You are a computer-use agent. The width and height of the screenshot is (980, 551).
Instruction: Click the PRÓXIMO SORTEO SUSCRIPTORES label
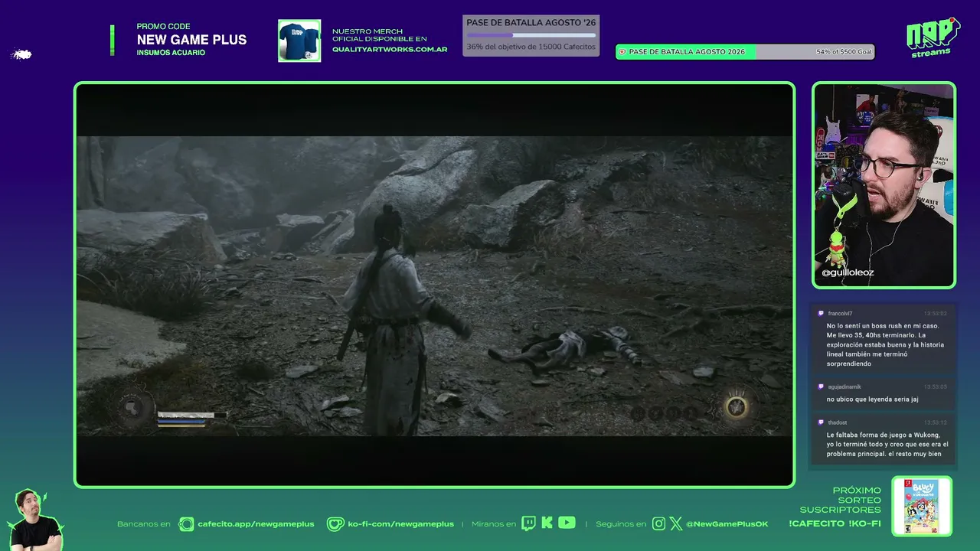(x=841, y=500)
